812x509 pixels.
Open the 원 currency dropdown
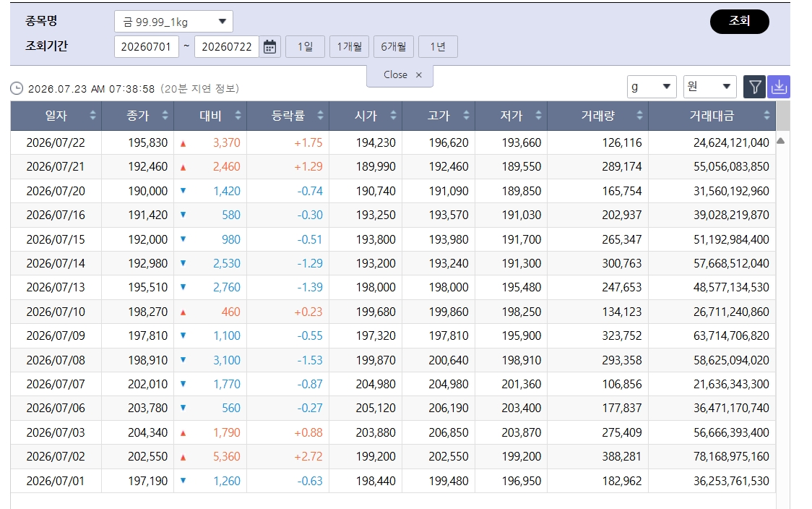pyautogui.click(x=710, y=87)
